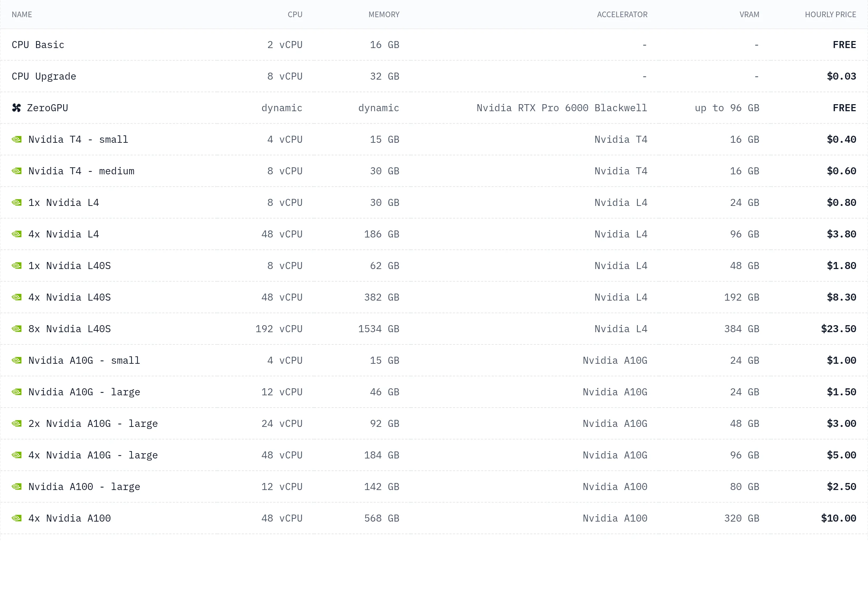Click the Nvidia logo beside 1x Nvidia L4
The height and width of the screenshot is (597, 868).
(x=16, y=202)
